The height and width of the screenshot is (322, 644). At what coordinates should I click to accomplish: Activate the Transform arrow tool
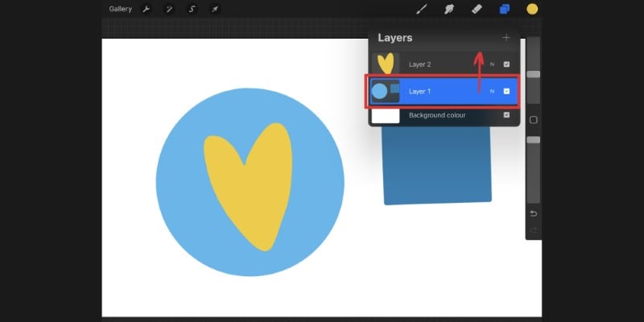pos(214,9)
